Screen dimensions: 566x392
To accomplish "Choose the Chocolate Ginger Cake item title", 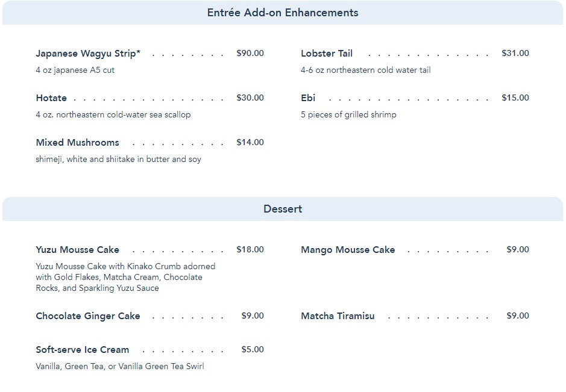I will (87, 316).
